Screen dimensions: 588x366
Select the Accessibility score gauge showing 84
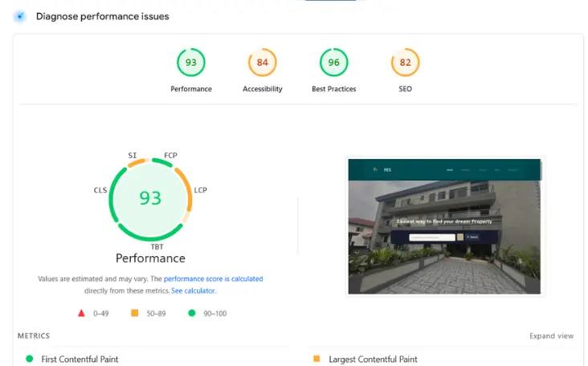tap(263, 62)
